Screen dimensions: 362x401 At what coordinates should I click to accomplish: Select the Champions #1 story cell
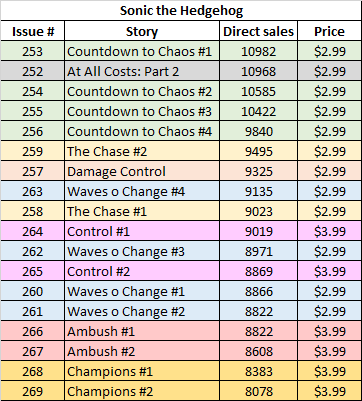pos(142,371)
